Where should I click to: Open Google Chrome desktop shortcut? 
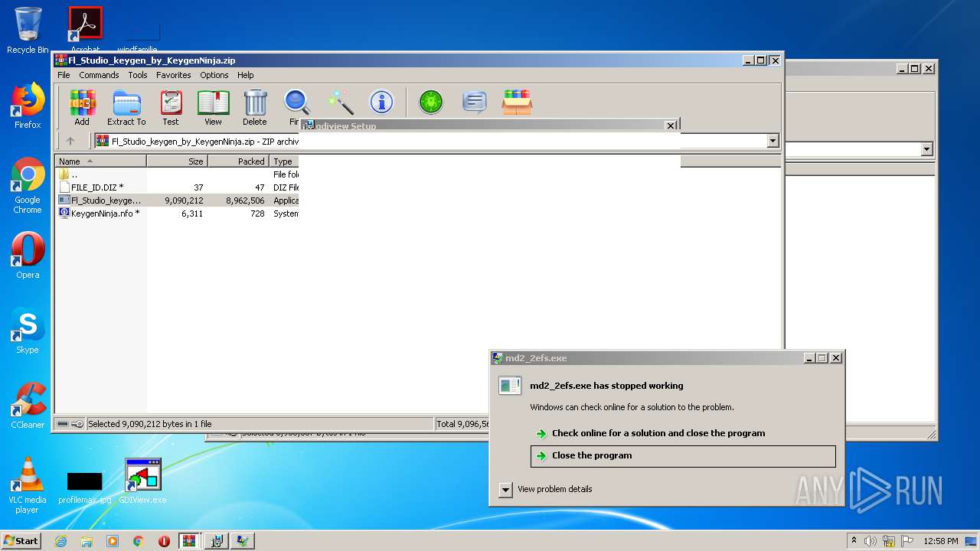[28, 186]
